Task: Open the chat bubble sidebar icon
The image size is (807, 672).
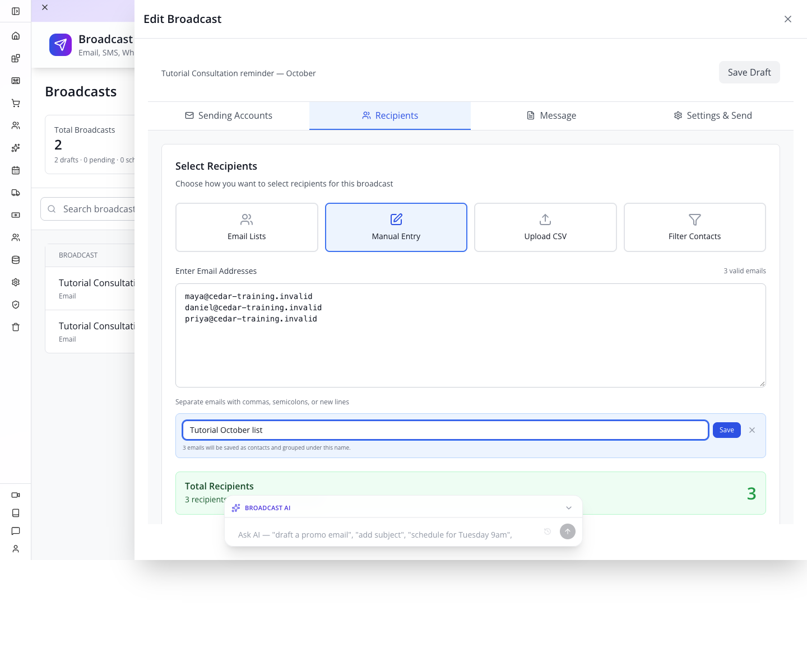Action: click(16, 531)
